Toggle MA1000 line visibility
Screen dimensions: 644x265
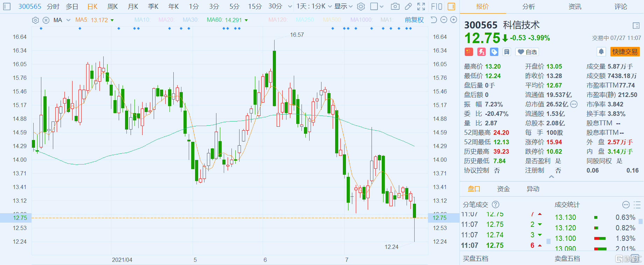point(361,20)
